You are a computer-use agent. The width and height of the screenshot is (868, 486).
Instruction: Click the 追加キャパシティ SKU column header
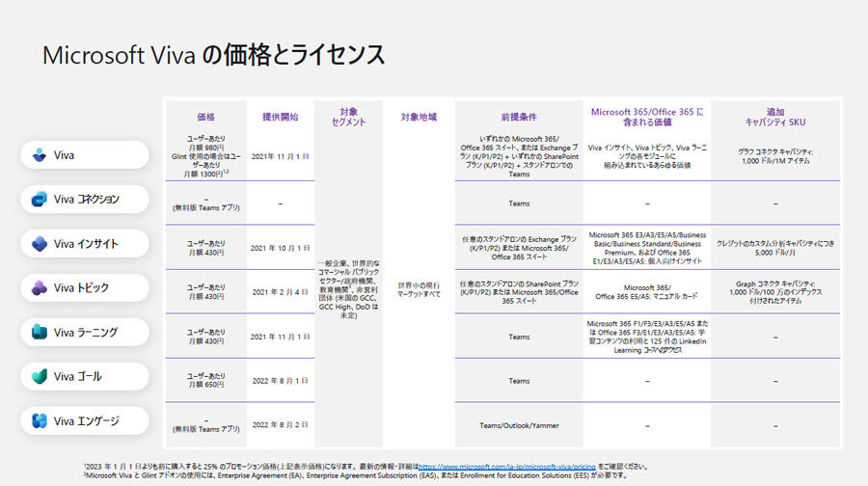775,117
